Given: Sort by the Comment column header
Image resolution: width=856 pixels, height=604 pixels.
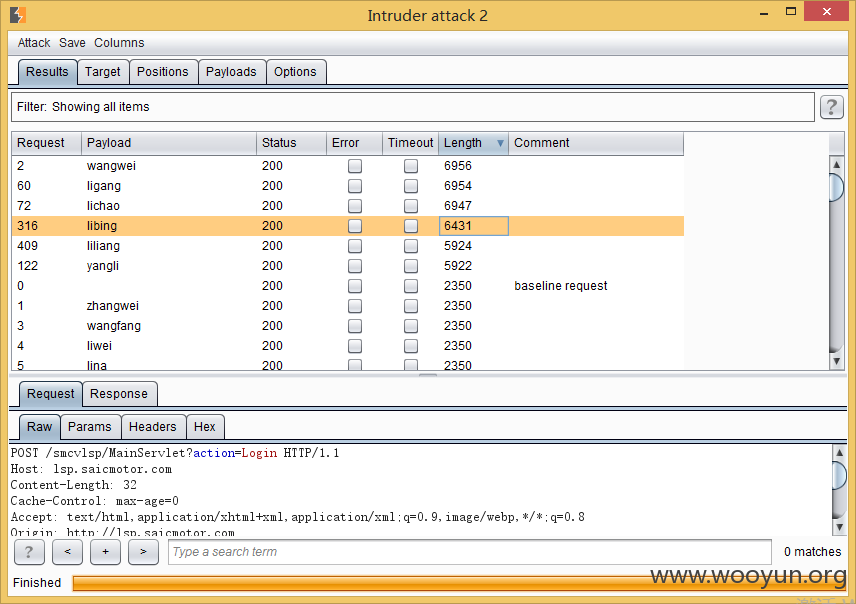Looking at the screenshot, I should [596, 143].
